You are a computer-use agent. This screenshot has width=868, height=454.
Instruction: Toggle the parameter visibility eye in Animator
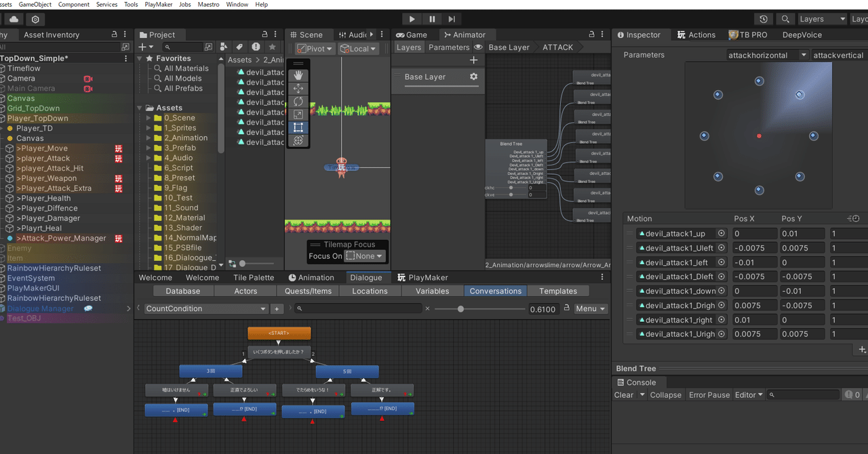(x=479, y=47)
